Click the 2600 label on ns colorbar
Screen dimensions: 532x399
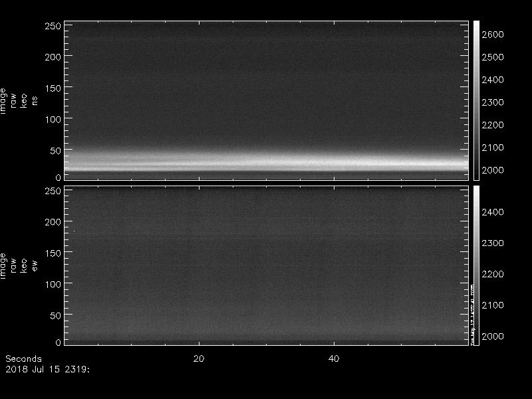point(493,35)
